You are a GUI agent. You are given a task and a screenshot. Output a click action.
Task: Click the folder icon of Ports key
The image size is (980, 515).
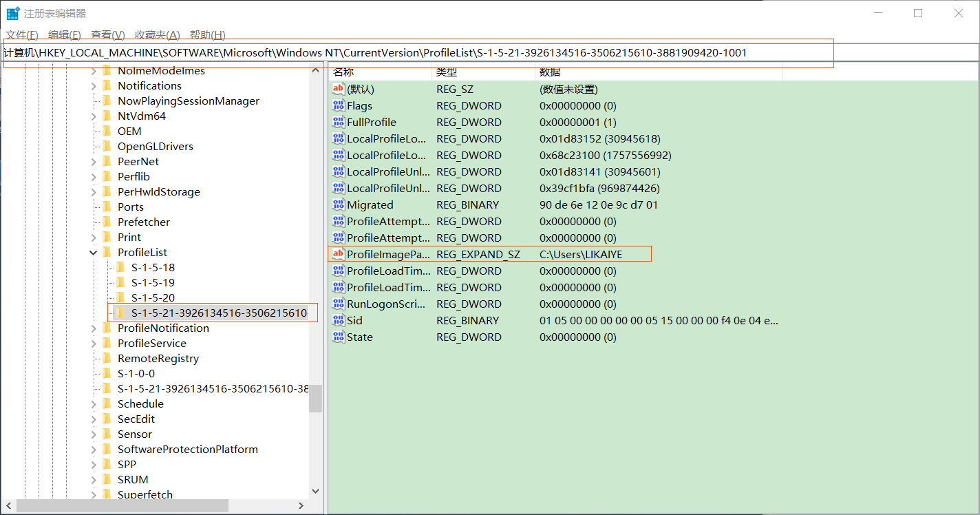(107, 207)
